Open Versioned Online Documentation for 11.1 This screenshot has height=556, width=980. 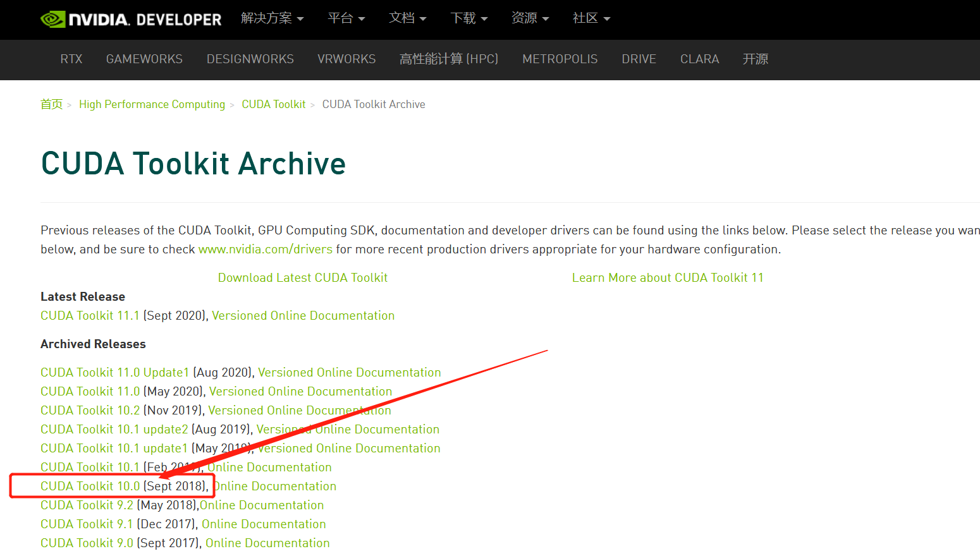pyautogui.click(x=303, y=315)
